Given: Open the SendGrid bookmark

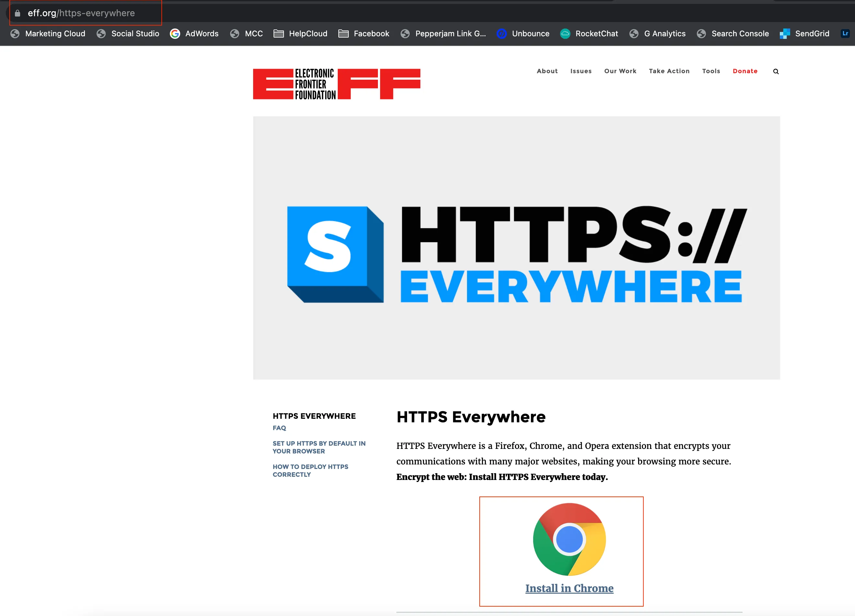Looking at the screenshot, I should pos(804,34).
